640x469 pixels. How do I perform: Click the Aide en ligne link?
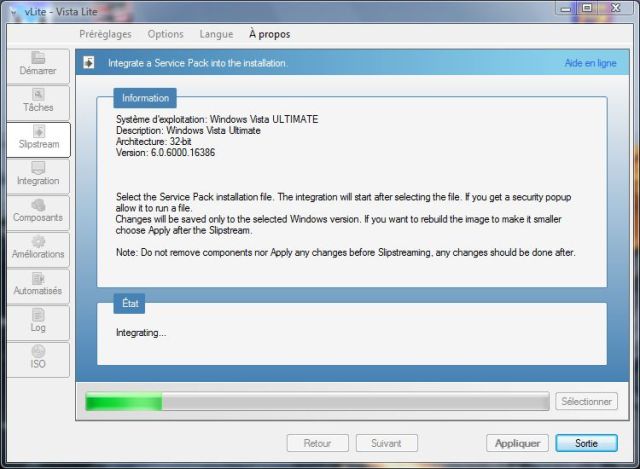point(590,63)
